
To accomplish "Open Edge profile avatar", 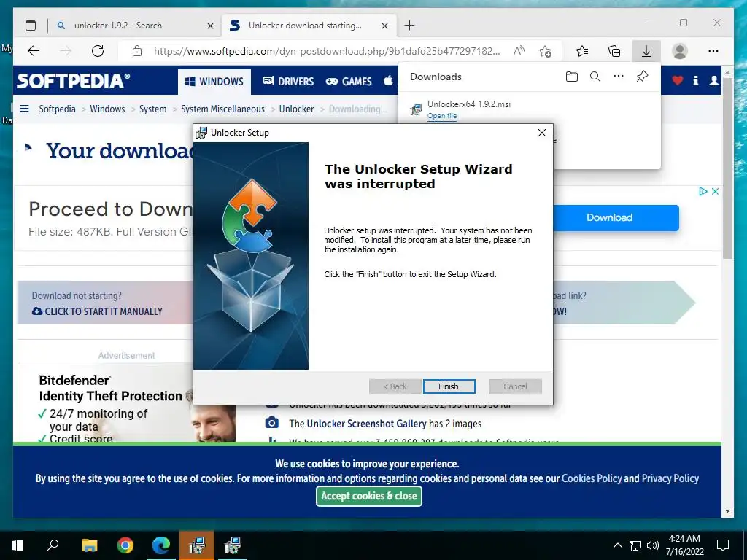I will 680,51.
